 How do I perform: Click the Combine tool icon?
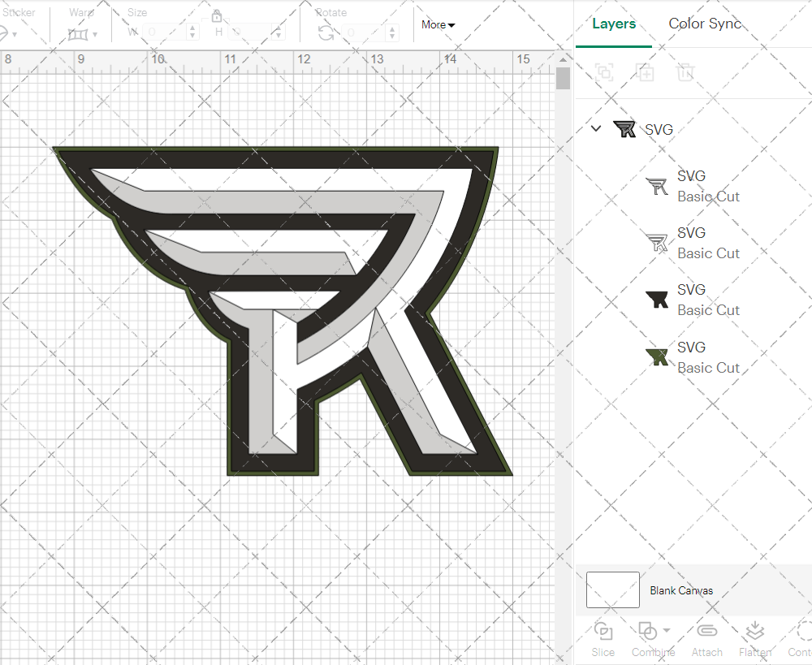pos(647,631)
